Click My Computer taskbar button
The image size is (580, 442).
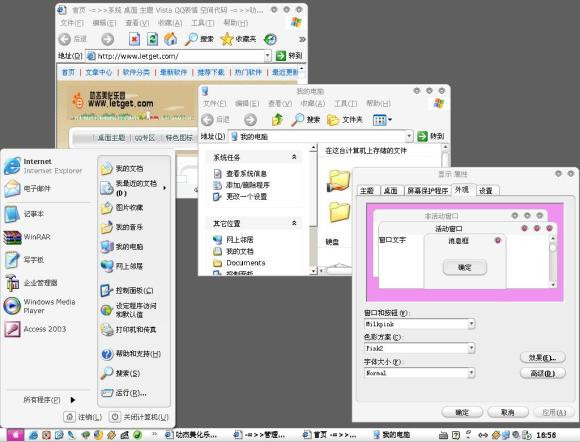click(x=392, y=435)
